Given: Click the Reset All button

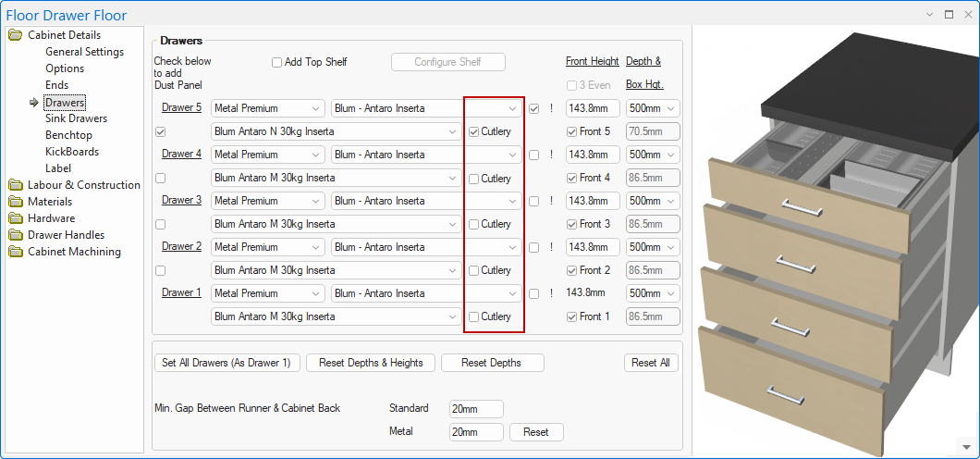Looking at the screenshot, I should [651, 363].
